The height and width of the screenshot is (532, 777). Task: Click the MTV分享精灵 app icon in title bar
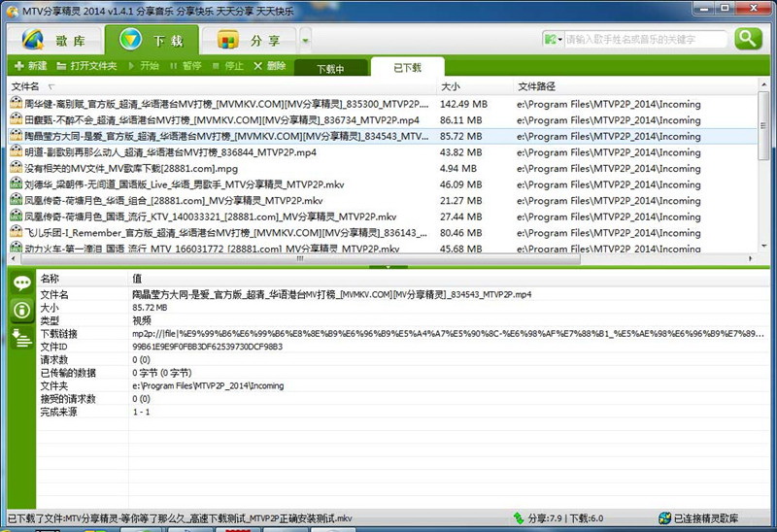[13, 10]
